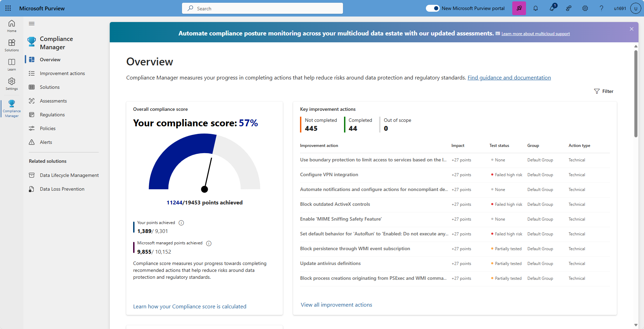Open the feedback icon in top bar
The height and width of the screenshot is (329, 644).
(568, 8)
